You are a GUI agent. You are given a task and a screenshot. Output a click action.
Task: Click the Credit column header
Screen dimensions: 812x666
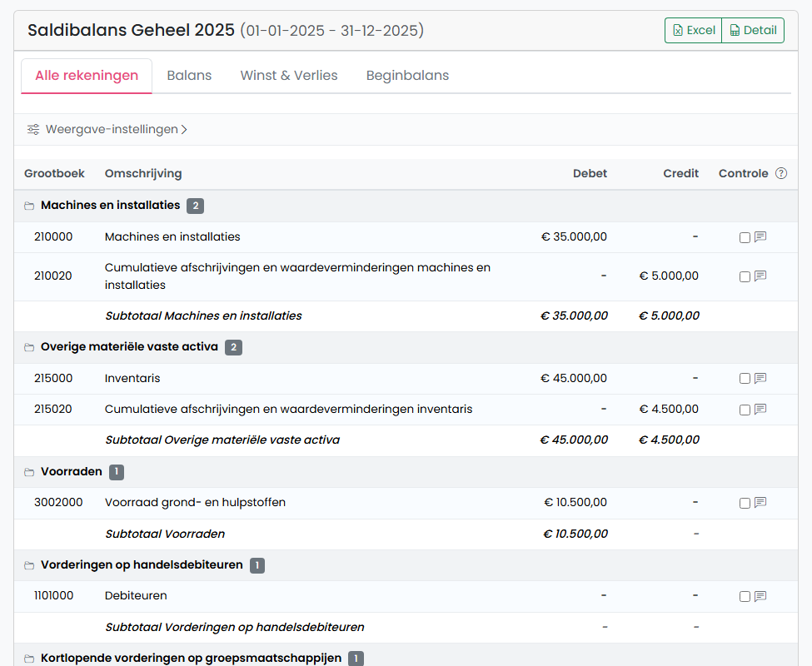tap(681, 173)
